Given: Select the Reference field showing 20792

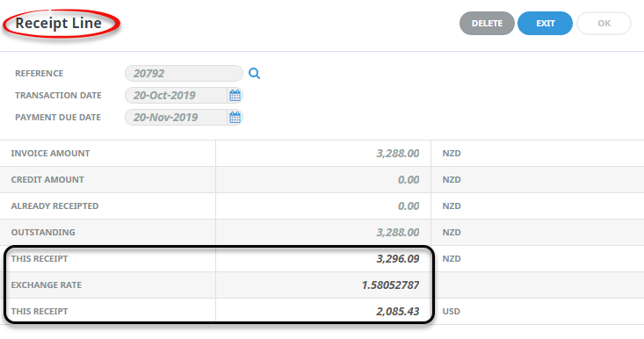Looking at the screenshot, I should click(184, 74).
